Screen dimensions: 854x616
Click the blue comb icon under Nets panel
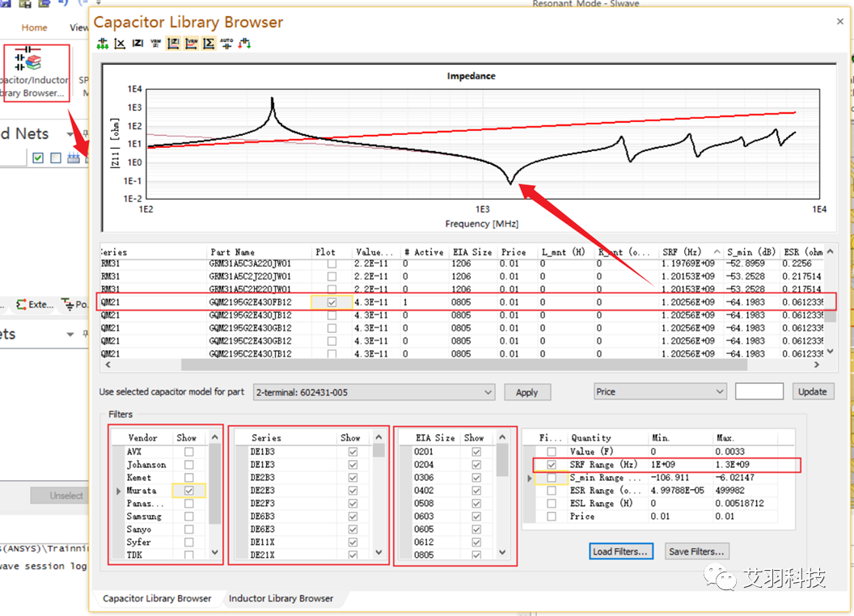74,158
